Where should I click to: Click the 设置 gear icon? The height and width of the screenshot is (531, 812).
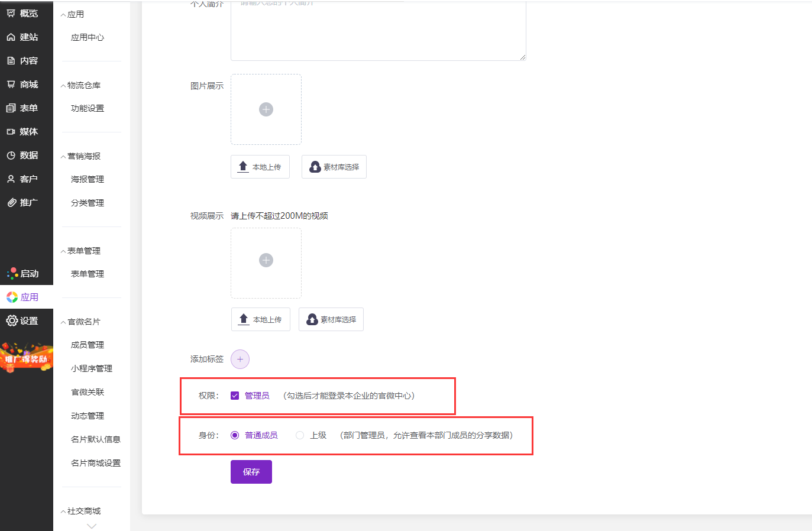(x=12, y=320)
